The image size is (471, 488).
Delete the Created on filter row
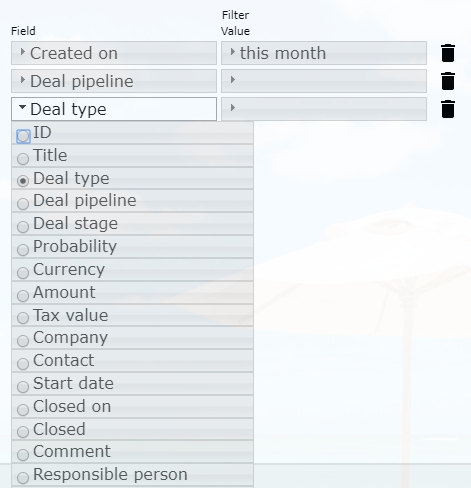[448, 53]
